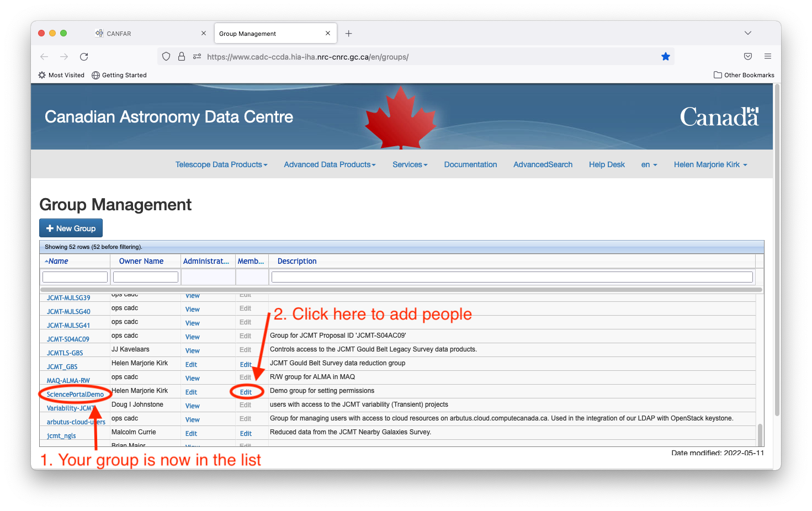Open the JCMT-MJLSG40 group link
812x511 pixels.
pyautogui.click(x=68, y=311)
